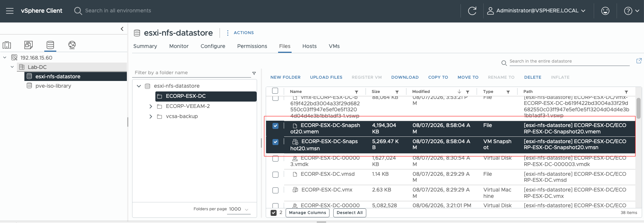
Task: Click the user account icon
Action: click(490, 11)
